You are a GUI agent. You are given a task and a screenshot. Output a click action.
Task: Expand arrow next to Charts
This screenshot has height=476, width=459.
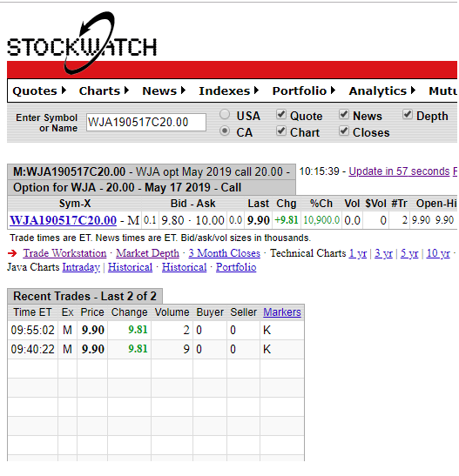tap(126, 91)
